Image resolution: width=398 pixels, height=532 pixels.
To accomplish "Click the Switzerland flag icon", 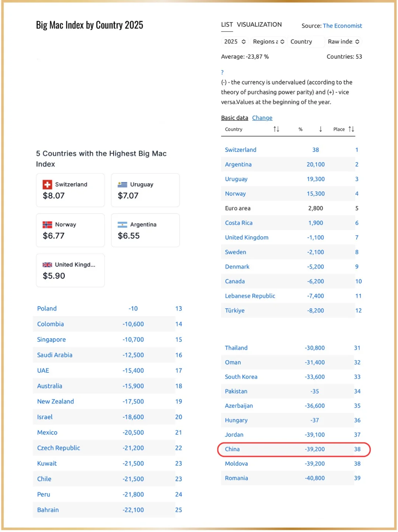I will (x=47, y=184).
